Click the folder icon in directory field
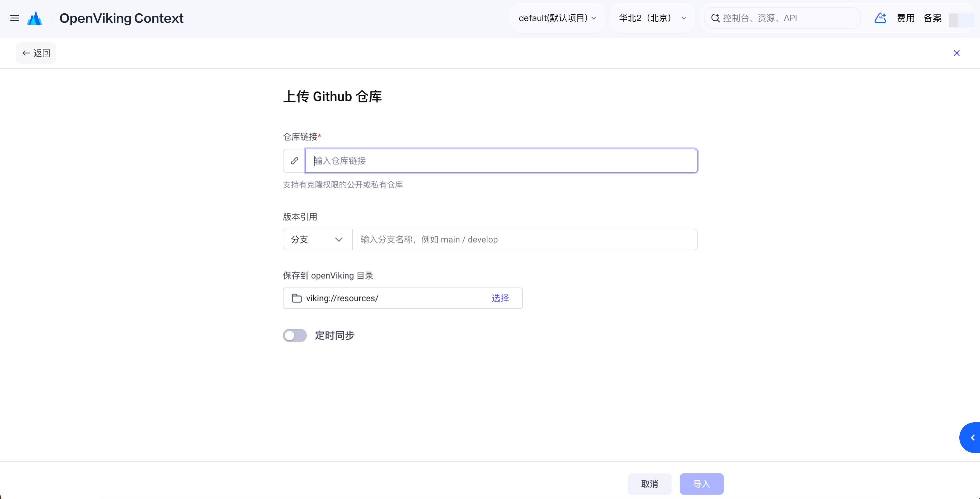The image size is (980, 499). 297,298
